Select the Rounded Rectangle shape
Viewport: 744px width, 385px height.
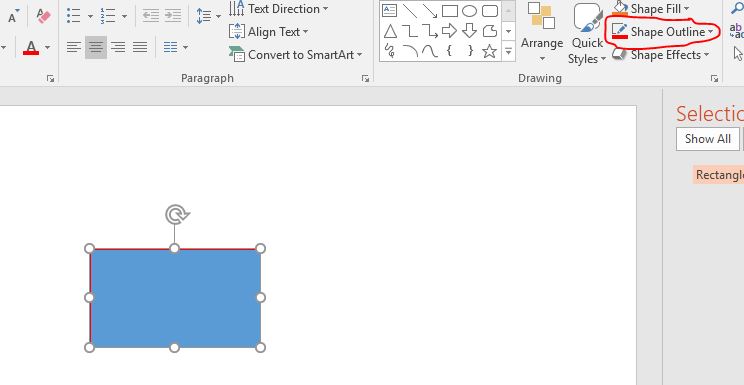tap(490, 10)
